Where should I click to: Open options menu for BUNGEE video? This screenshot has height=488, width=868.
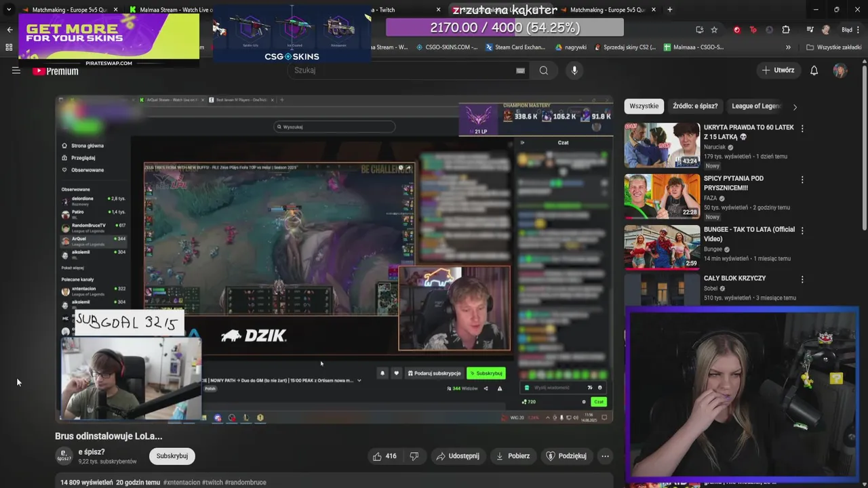(802, 230)
